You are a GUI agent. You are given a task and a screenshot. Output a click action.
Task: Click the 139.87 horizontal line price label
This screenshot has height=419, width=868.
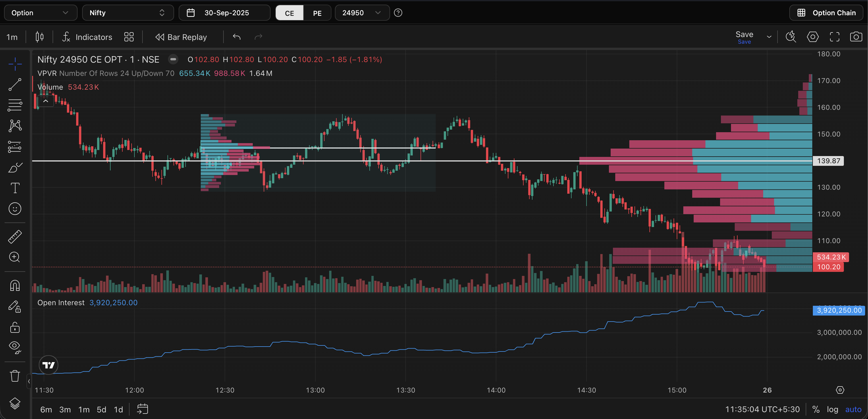point(828,161)
